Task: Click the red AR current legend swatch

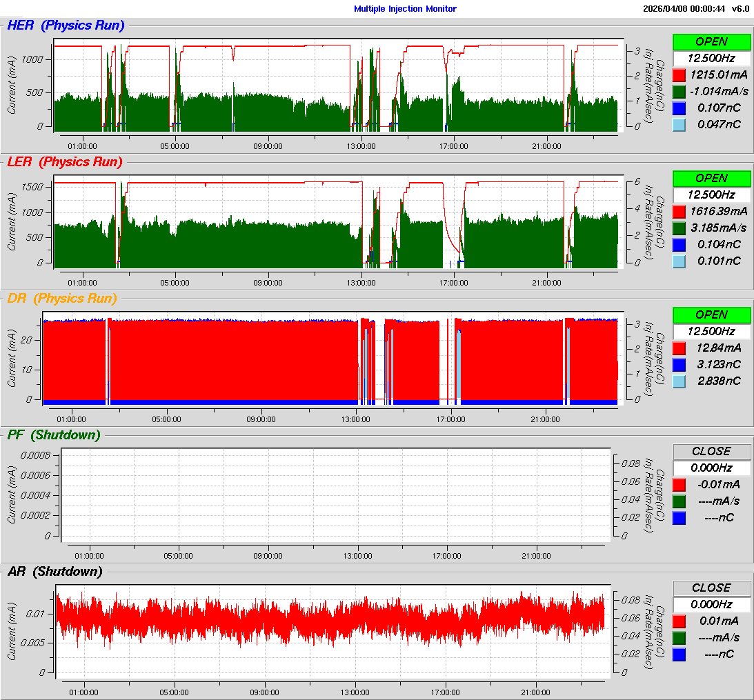Action: 679,621
